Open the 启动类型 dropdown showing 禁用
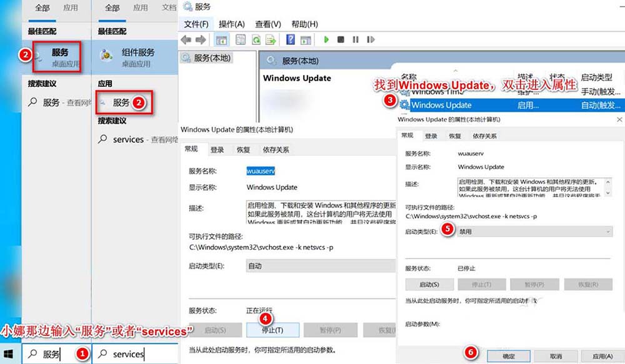This screenshot has height=364, width=625. [x=534, y=232]
